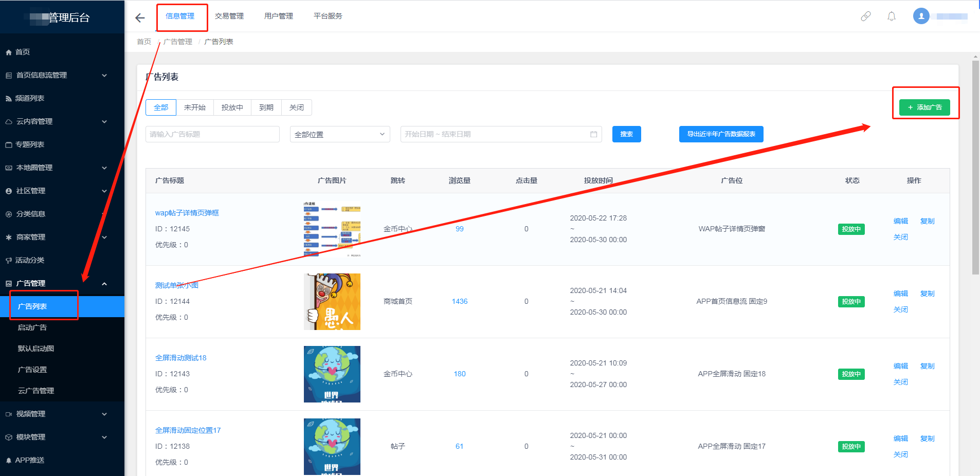Expand 本地圈管理 menu chevron
Viewport: 980px width, 476px height.
click(104, 168)
